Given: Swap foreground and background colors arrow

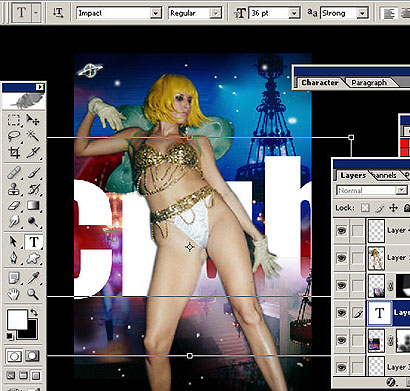Looking at the screenshot, I should click(34, 313).
